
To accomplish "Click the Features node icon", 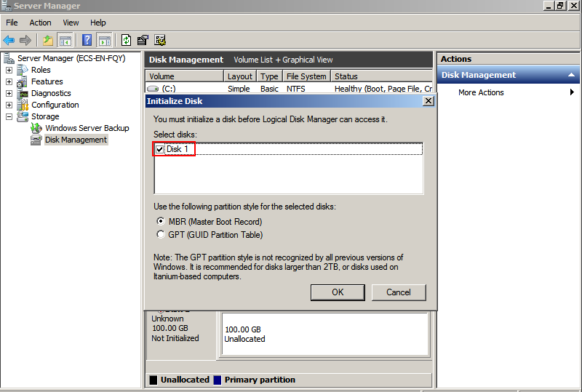I will 23,81.
